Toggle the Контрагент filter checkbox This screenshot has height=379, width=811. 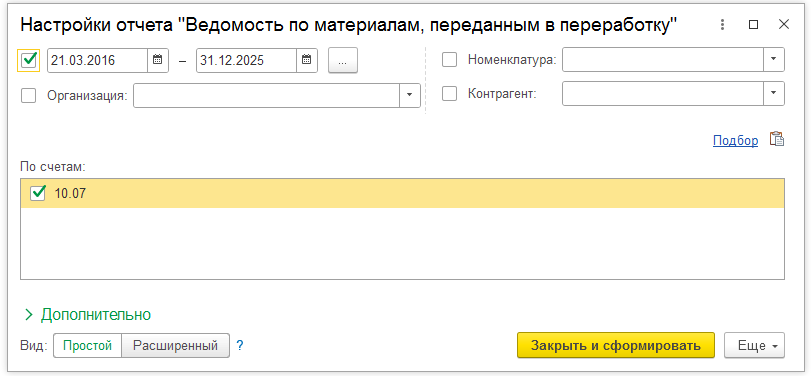(x=449, y=94)
